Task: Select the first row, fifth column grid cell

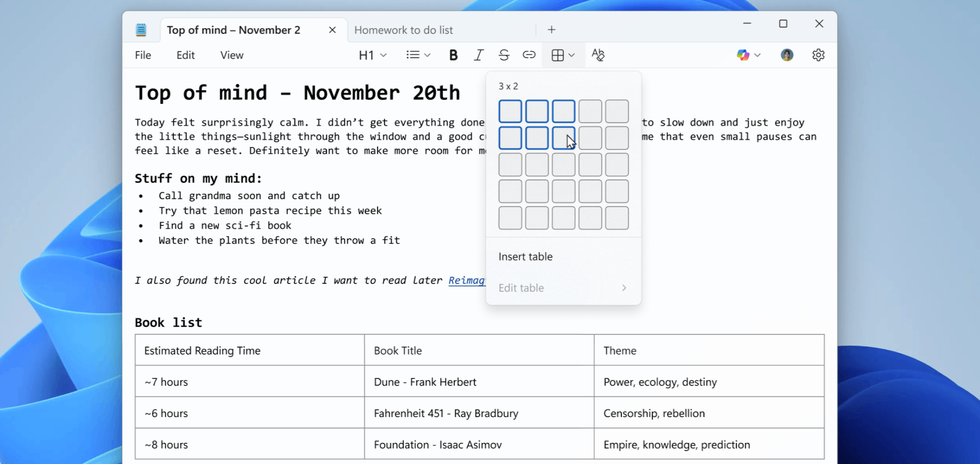Action: tap(617, 111)
